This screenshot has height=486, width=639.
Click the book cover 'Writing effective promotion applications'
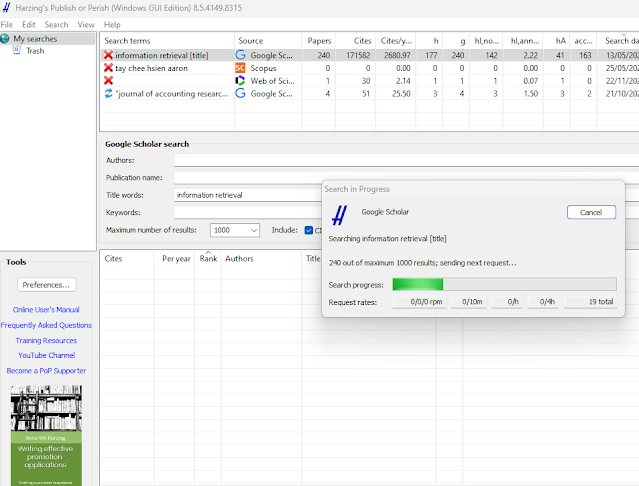point(46,435)
